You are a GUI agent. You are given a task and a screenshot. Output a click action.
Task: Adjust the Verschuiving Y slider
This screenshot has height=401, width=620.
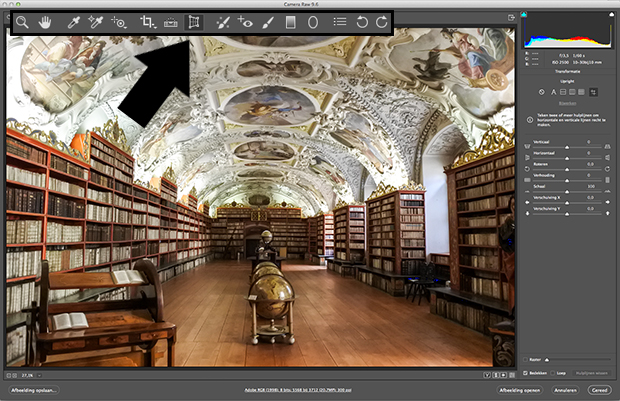click(567, 214)
